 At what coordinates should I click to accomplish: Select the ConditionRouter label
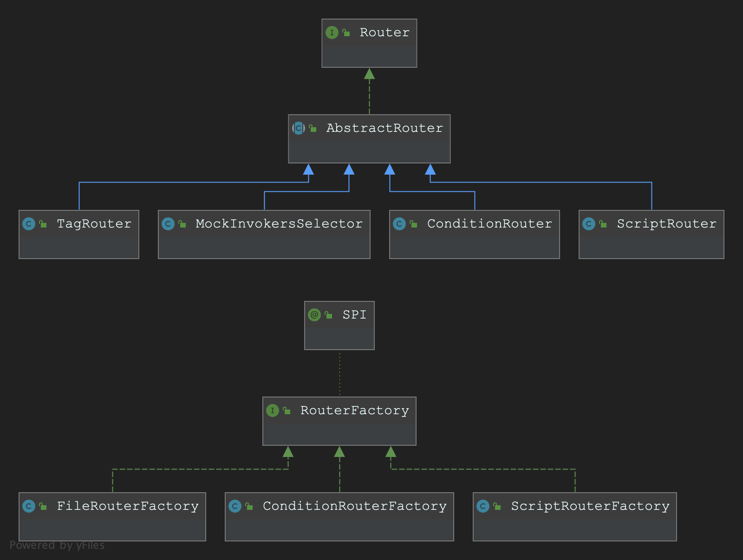(489, 224)
